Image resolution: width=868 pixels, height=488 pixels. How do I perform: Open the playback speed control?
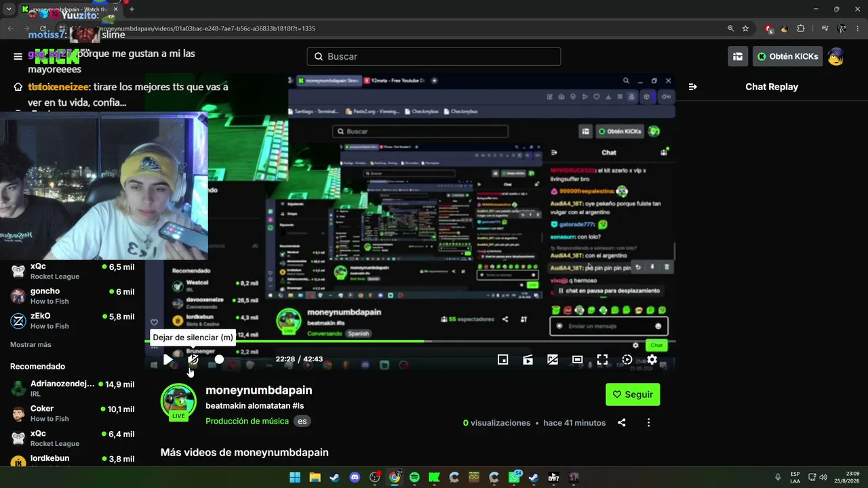(627, 360)
